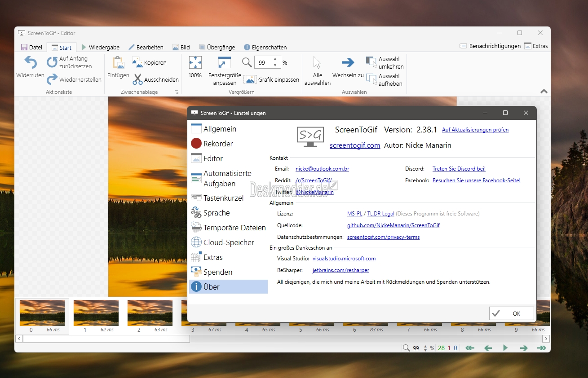
Task: Click the Widerrufen undo icon
Action: pos(31,62)
